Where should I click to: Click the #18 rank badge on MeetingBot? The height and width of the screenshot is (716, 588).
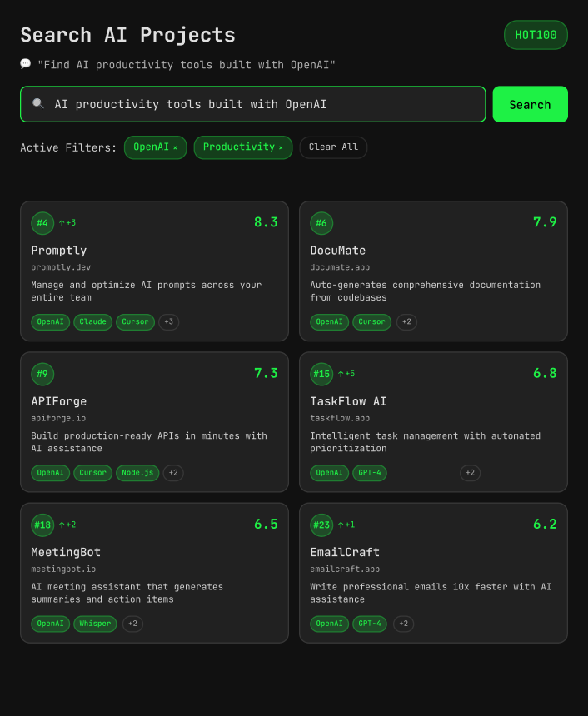(x=42, y=525)
